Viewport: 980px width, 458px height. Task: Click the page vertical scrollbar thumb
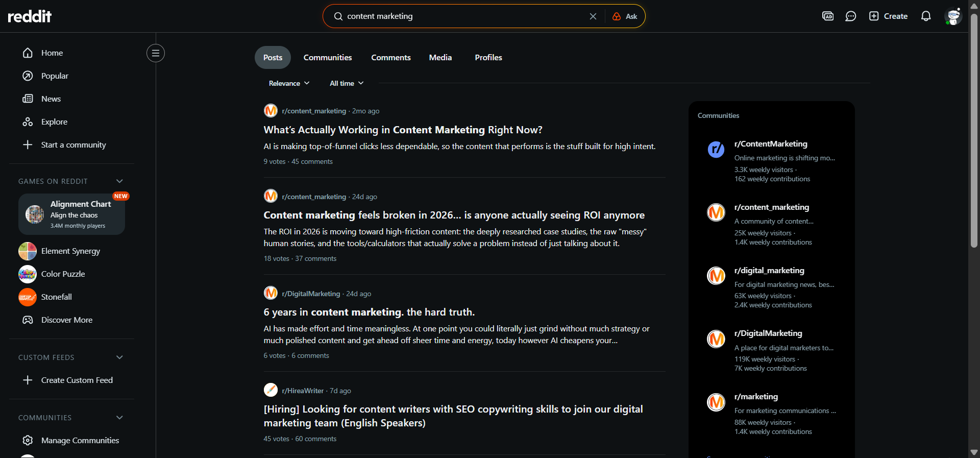974,130
